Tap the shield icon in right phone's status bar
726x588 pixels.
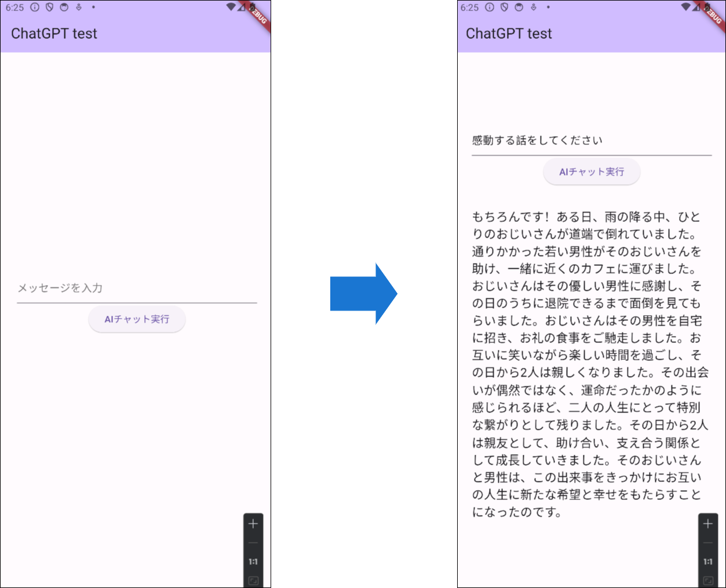[504, 8]
